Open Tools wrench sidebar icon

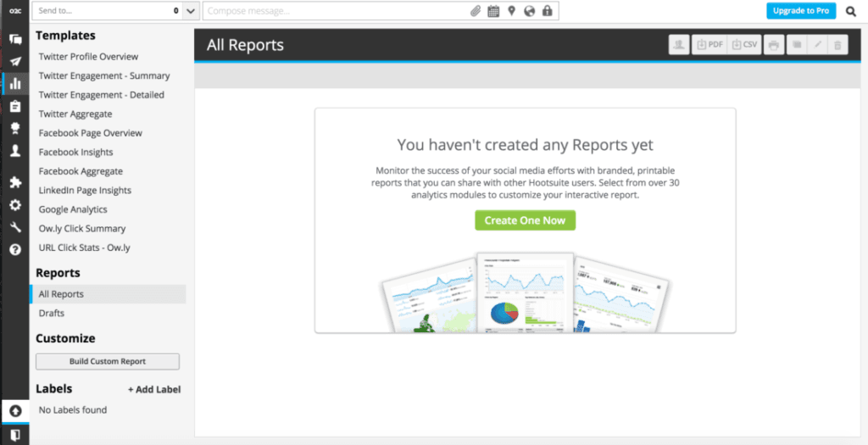click(x=15, y=227)
